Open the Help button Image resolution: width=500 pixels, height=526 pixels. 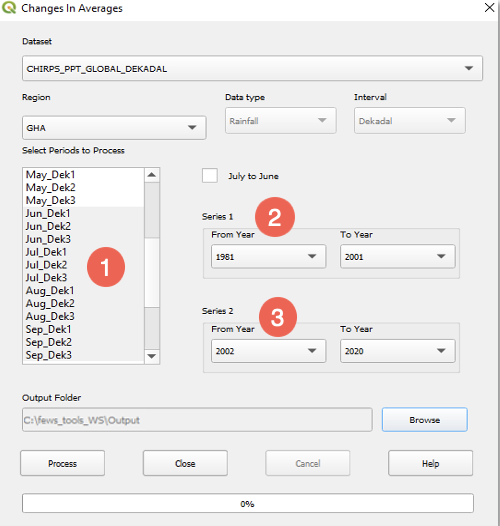431,463
